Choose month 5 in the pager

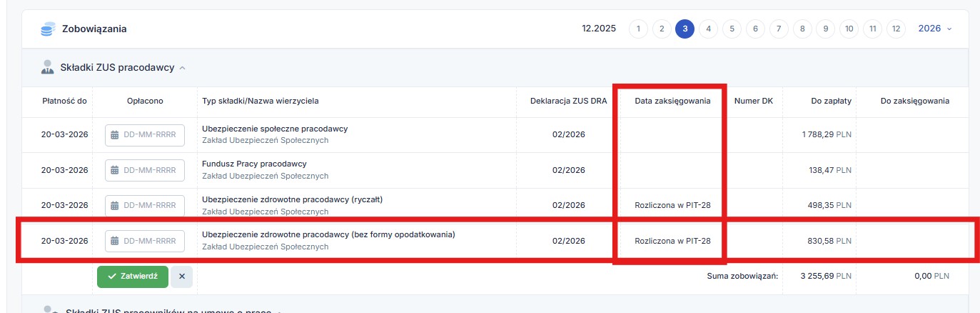pos(732,29)
